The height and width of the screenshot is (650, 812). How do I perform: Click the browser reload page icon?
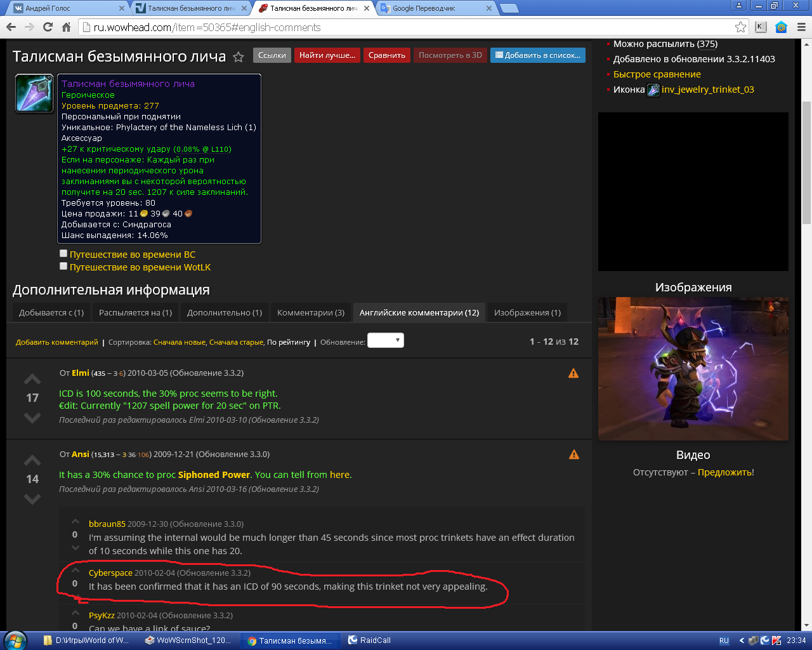(48, 27)
